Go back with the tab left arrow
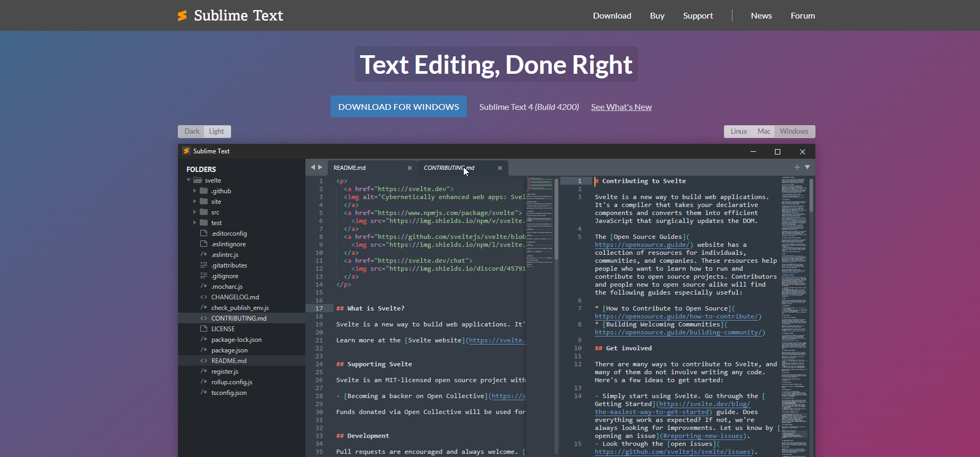The image size is (980, 457). [x=313, y=167]
